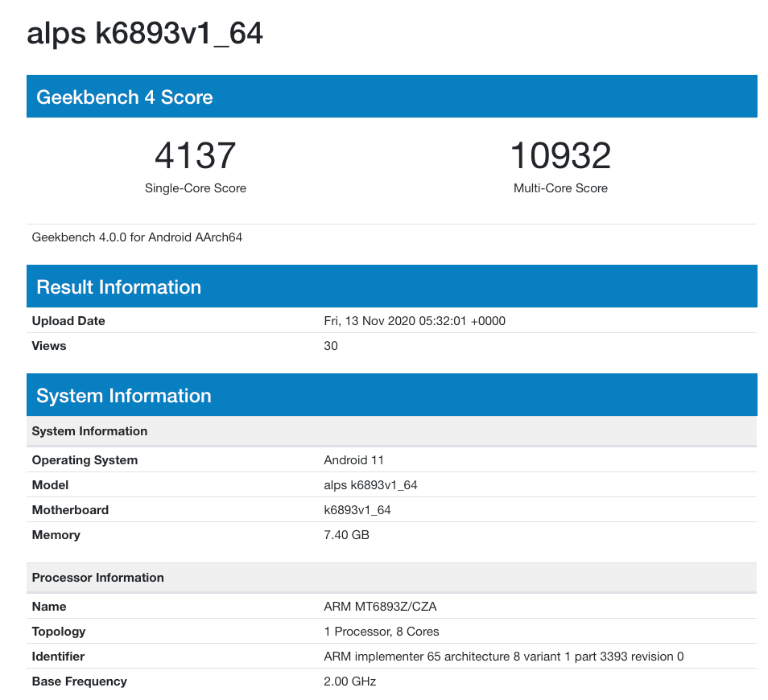Select the Geekbench 4 Score header
This screenshot has width=768, height=700.
pos(392,97)
